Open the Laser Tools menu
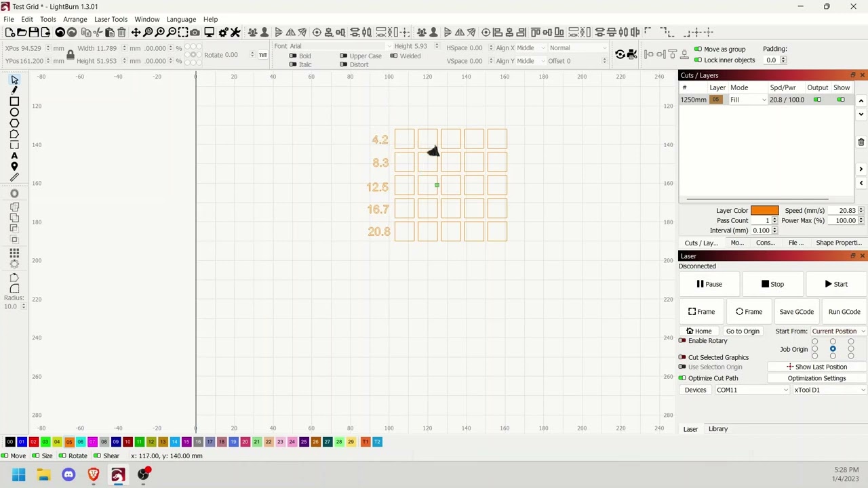This screenshot has width=868, height=488. coord(111,19)
